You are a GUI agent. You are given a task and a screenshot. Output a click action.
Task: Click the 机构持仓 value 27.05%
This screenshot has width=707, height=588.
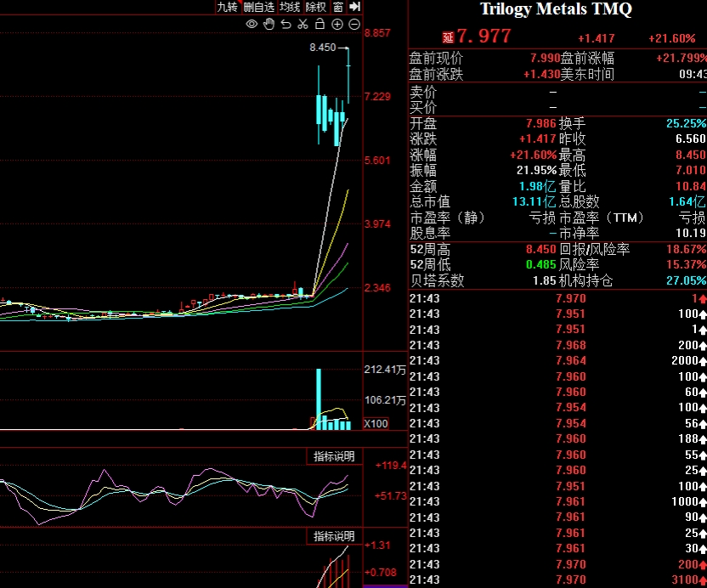click(686, 281)
